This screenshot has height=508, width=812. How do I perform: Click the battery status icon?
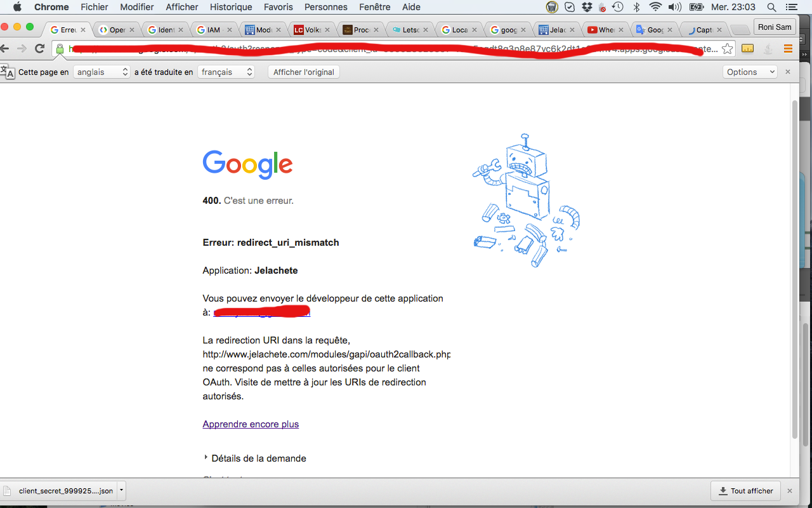[x=696, y=7]
